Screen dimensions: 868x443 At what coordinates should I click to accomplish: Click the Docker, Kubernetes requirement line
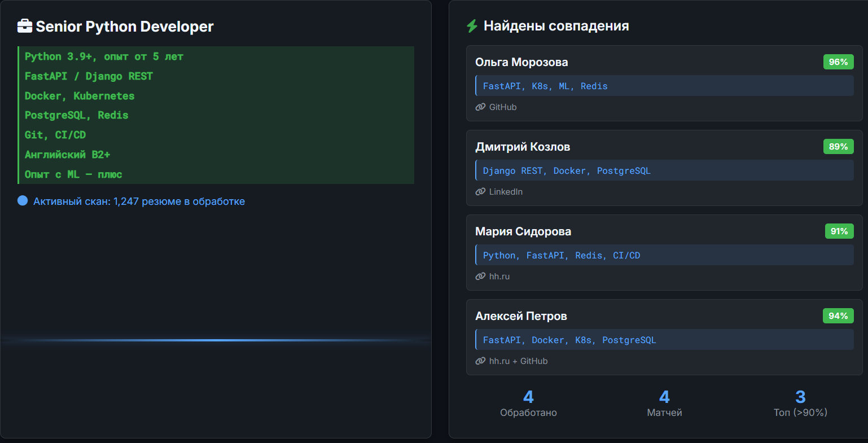tap(80, 96)
